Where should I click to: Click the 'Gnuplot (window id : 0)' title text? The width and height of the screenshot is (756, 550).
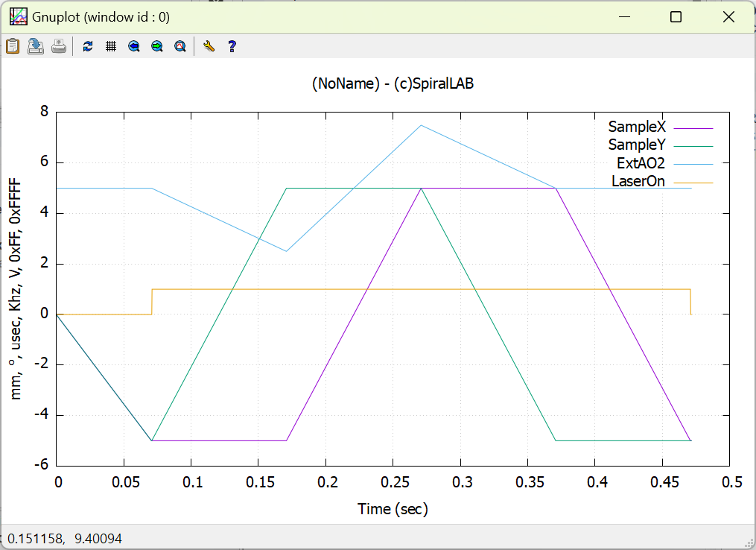click(101, 17)
